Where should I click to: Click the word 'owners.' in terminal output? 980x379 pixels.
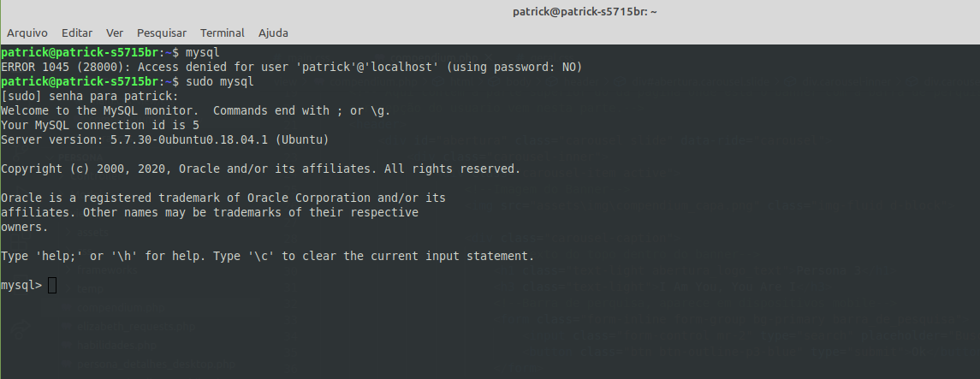[24, 227]
